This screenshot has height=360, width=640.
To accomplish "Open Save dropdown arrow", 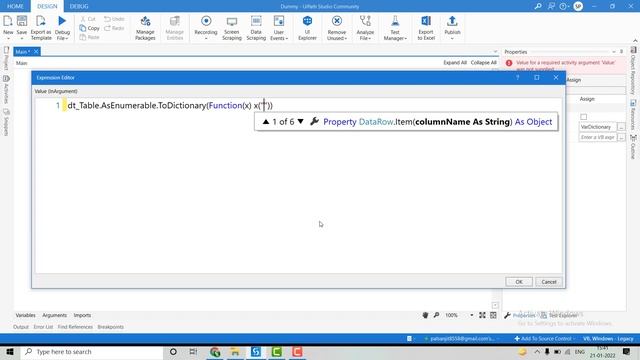I will click(22, 38).
